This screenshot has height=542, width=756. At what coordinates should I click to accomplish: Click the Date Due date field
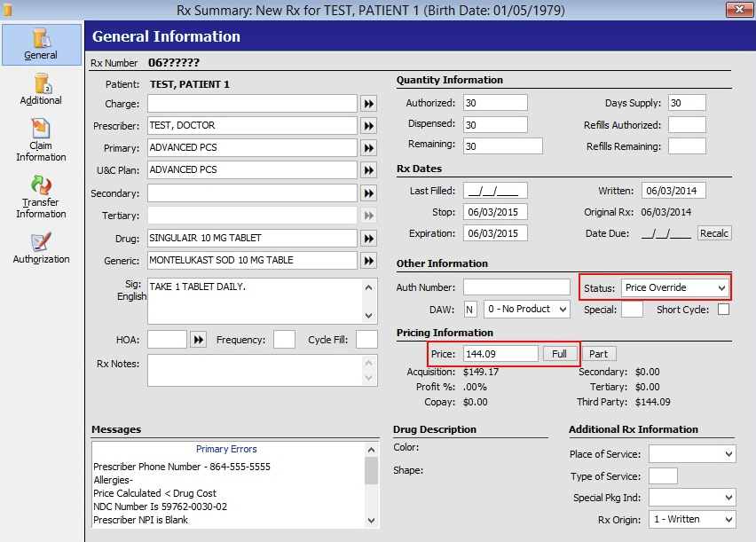pyautogui.click(x=666, y=234)
